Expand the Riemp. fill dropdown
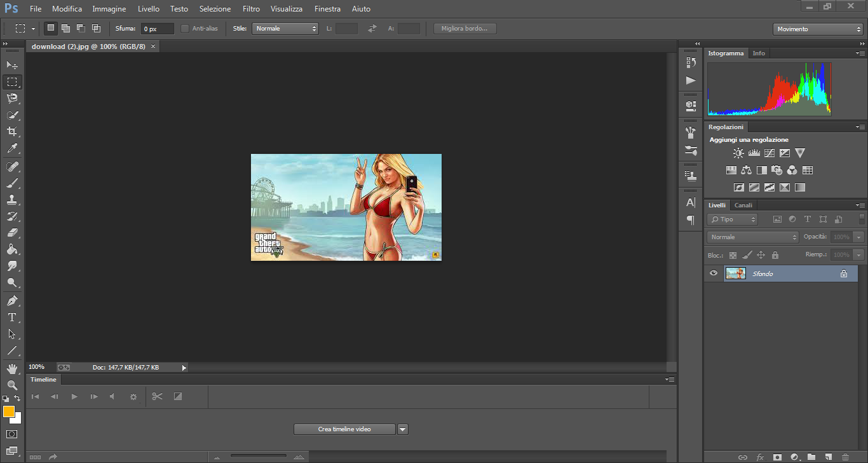This screenshot has width=868, height=463. [859, 255]
